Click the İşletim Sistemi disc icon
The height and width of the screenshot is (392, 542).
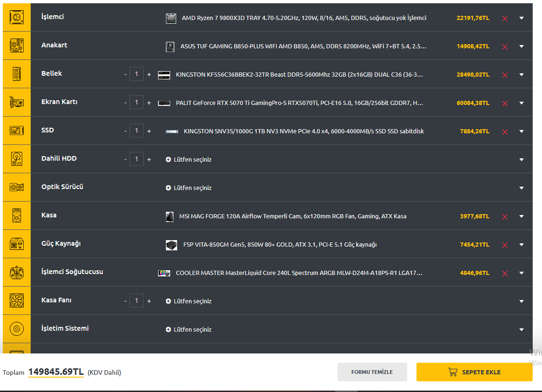(17, 329)
